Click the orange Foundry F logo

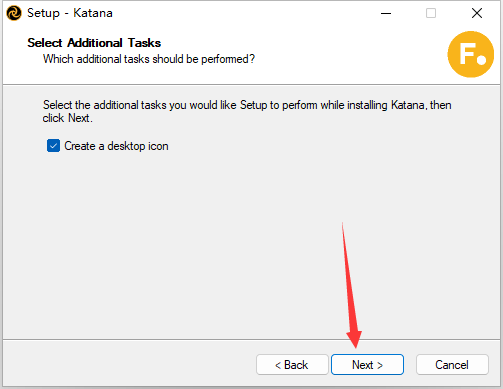[x=471, y=54]
